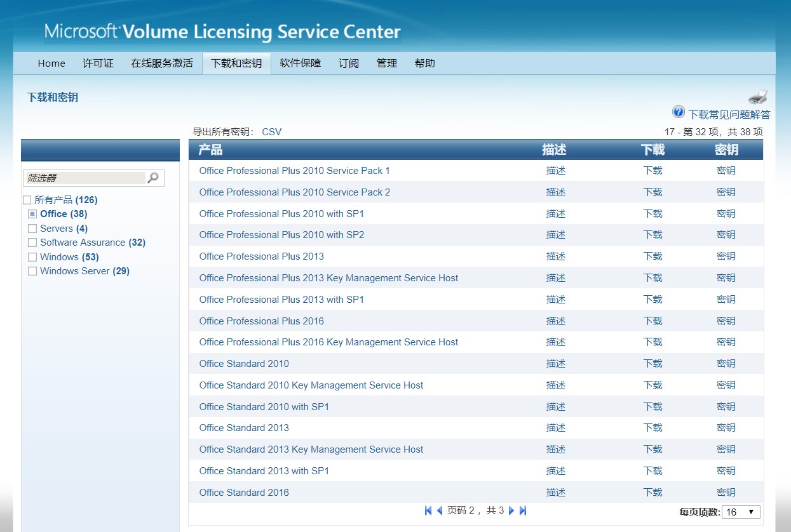This screenshot has width=791, height=532.
Task: Enable the Software Assurance (32) checkbox
Action: (32, 243)
